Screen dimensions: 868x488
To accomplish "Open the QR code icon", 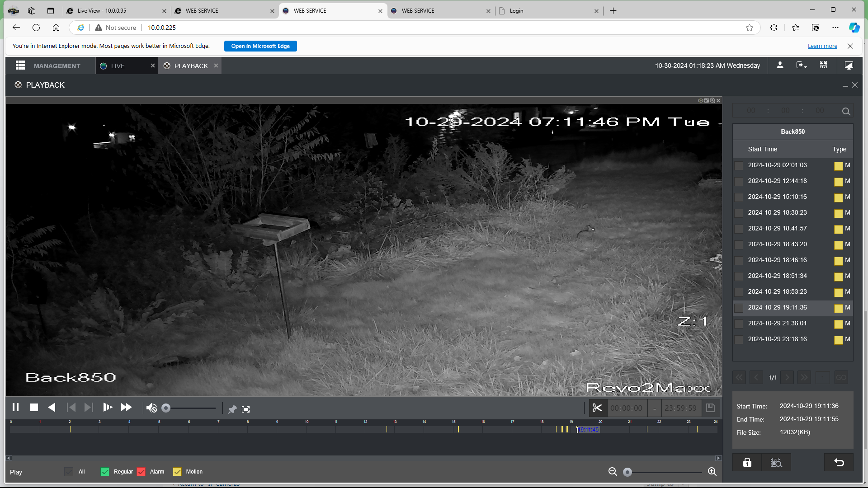I will [x=823, y=65].
